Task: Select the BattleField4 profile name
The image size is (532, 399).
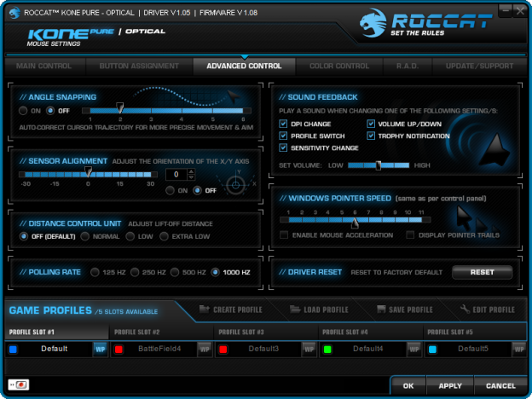Action: click(x=159, y=349)
